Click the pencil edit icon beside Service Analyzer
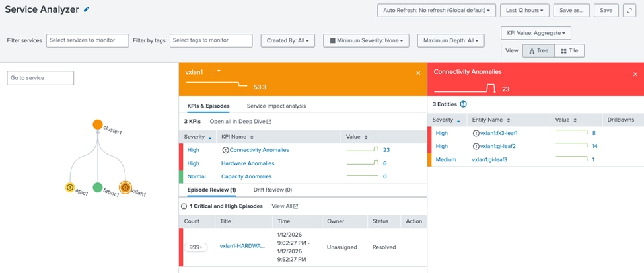The image size is (644, 273). coord(87,10)
